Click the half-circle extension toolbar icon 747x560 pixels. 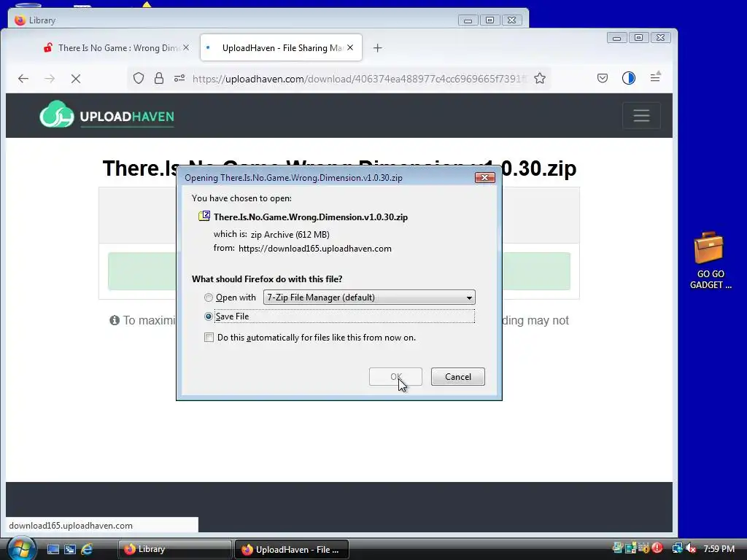tap(628, 78)
